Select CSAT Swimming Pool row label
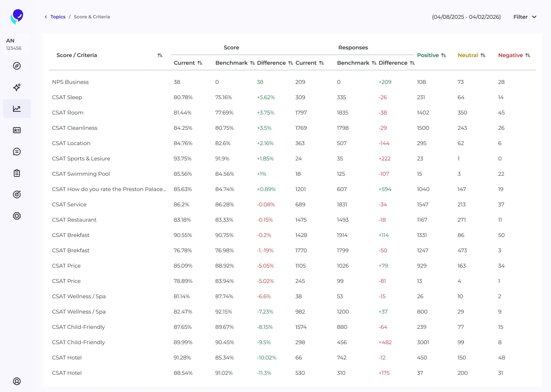The height and width of the screenshot is (392, 551). click(81, 174)
